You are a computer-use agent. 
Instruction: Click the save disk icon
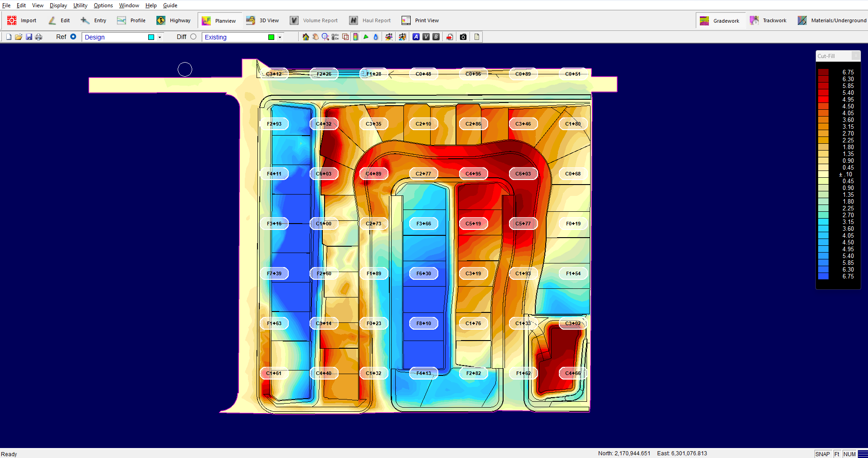tap(29, 37)
